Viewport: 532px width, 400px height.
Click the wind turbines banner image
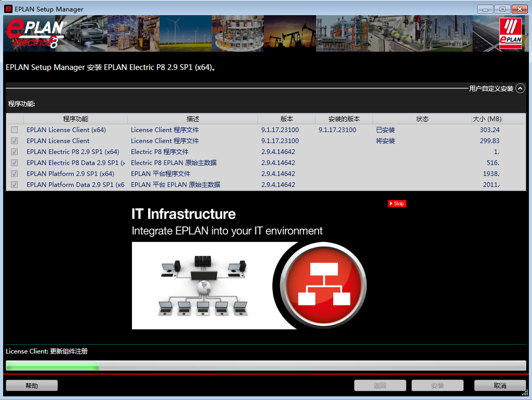[185, 33]
